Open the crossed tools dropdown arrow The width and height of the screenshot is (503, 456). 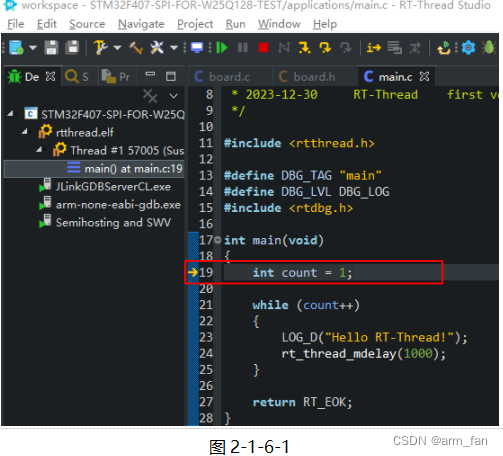pos(174,48)
